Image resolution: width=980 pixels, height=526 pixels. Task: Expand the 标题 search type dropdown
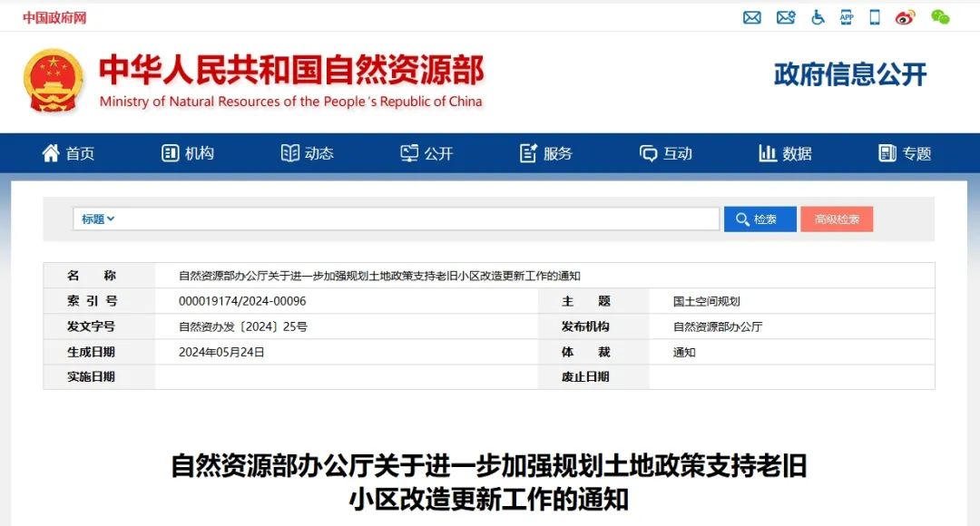point(98,219)
